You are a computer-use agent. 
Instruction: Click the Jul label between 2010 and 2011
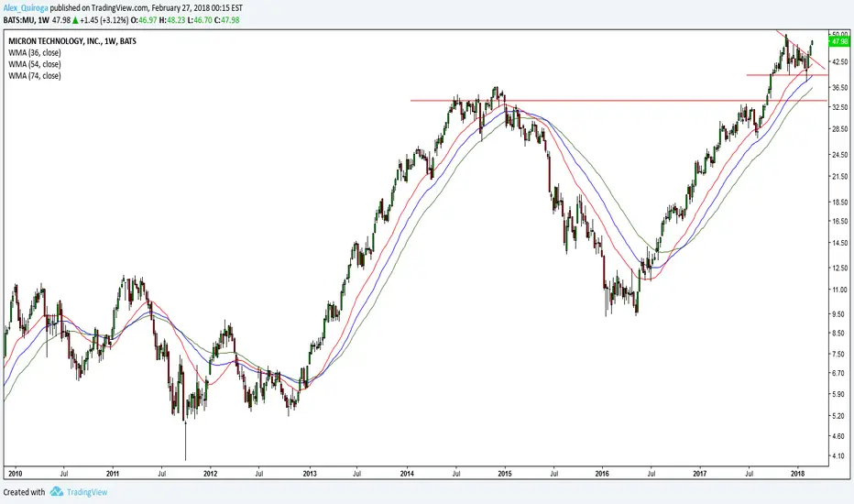coord(64,474)
